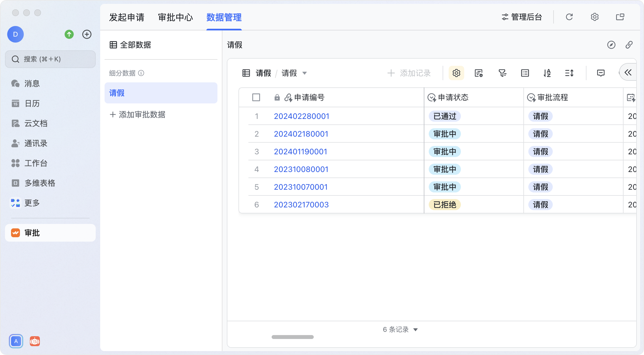
Task: Click 审批中 status in row 5
Action: pos(445,187)
